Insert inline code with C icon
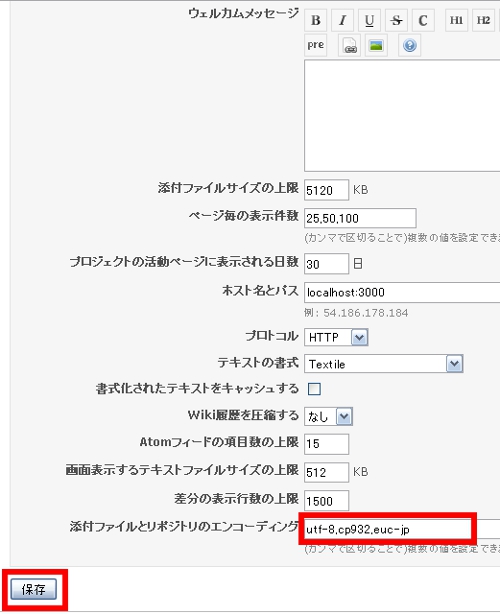The height and width of the screenshot is (614, 500). (423, 20)
